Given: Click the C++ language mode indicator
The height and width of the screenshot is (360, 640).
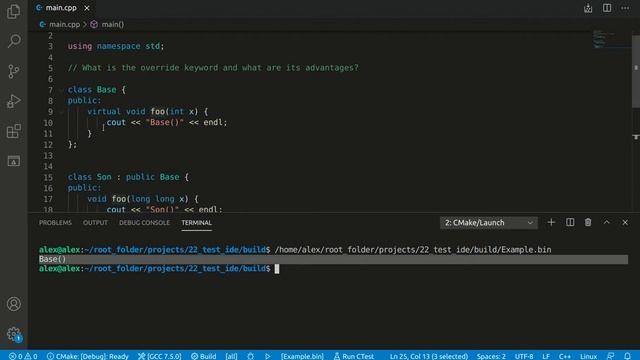Looking at the screenshot, I should (x=565, y=356).
